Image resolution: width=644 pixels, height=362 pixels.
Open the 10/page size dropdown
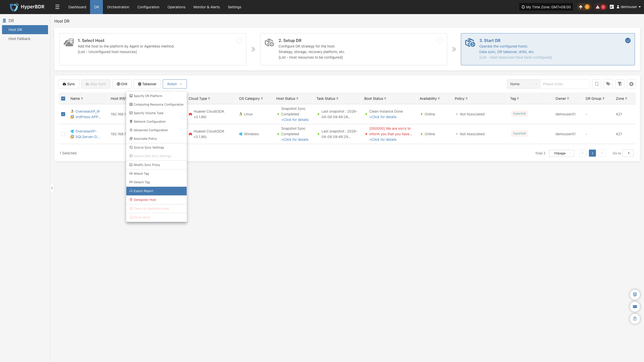coord(561,153)
